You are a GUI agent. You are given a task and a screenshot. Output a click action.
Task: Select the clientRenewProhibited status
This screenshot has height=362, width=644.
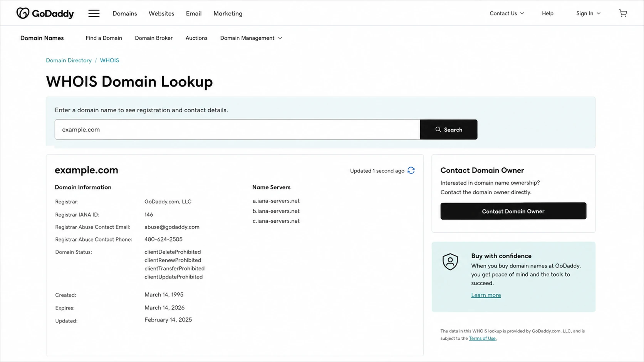(x=173, y=260)
